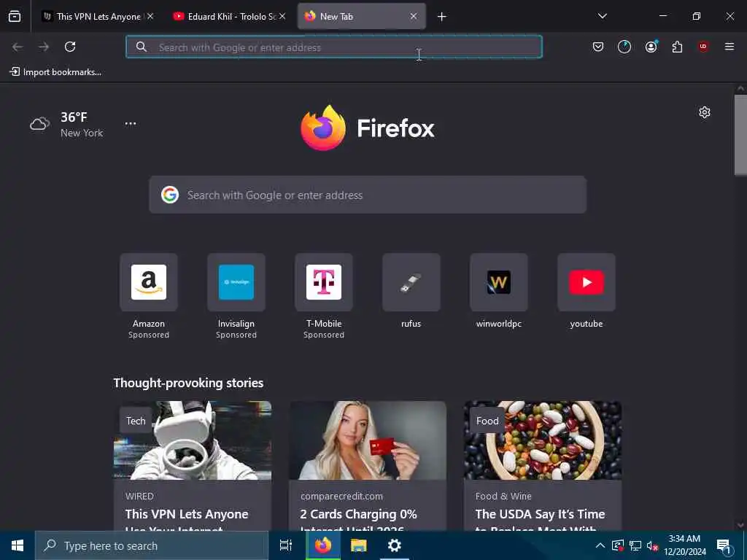Open new tab page settings gear

click(705, 112)
